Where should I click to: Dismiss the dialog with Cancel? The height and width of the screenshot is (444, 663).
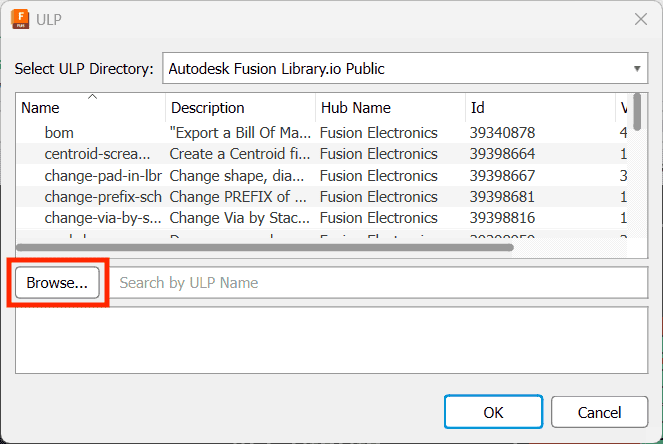[x=600, y=412]
